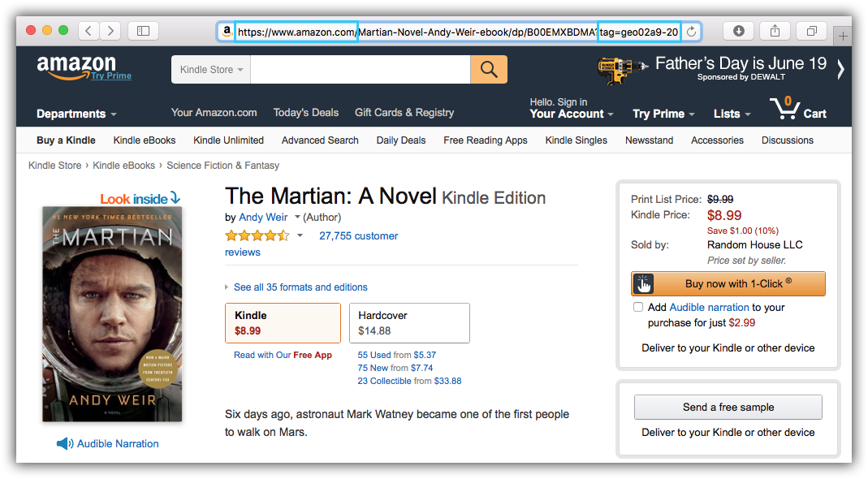Screen dimensions: 868x479
Task: Open the Daily Deals menu item
Action: pyautogui.click(x=401, y=140)
